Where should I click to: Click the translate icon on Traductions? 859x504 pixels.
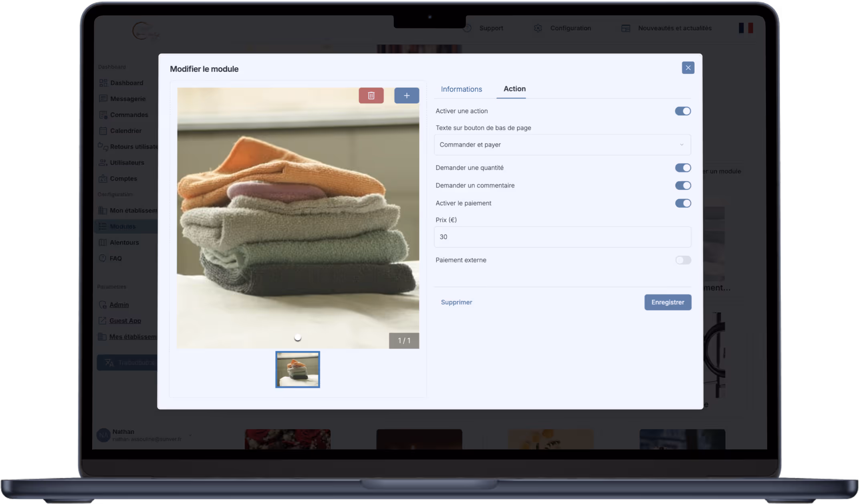109,363
